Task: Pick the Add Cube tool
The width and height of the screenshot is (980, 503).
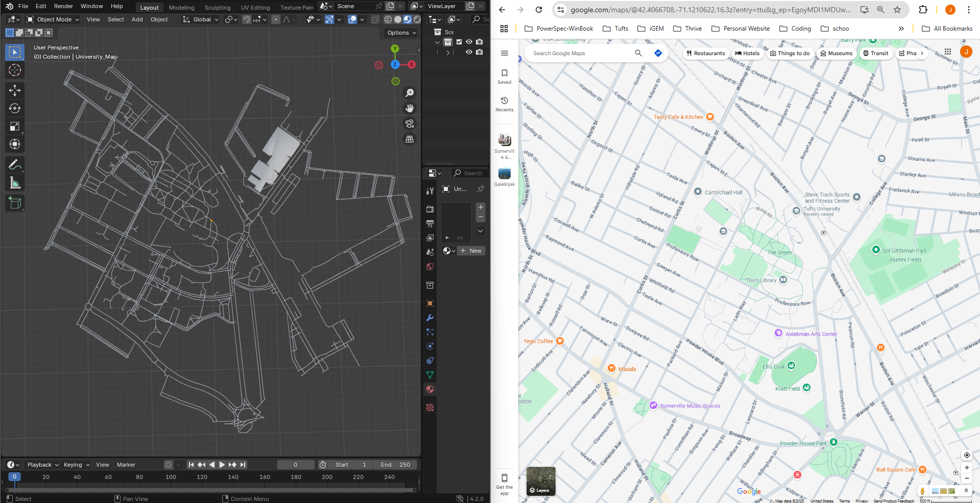Action: tap(14, 203)
